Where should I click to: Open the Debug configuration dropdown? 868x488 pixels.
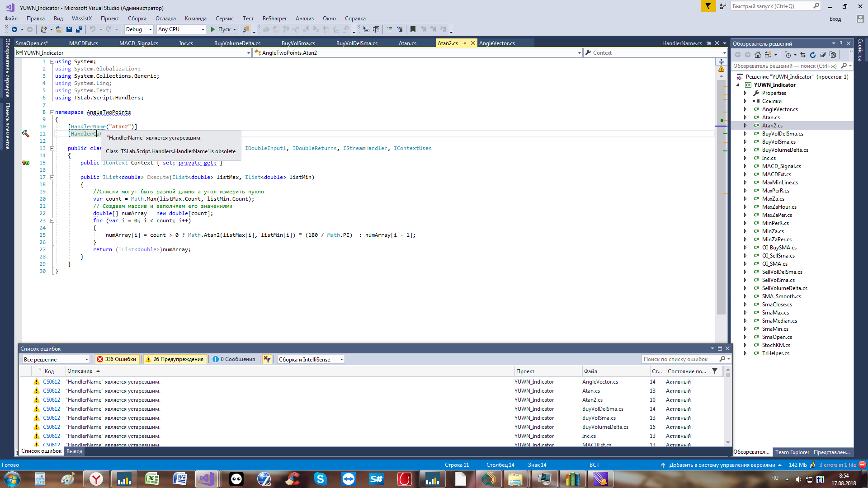click(139, 29)
